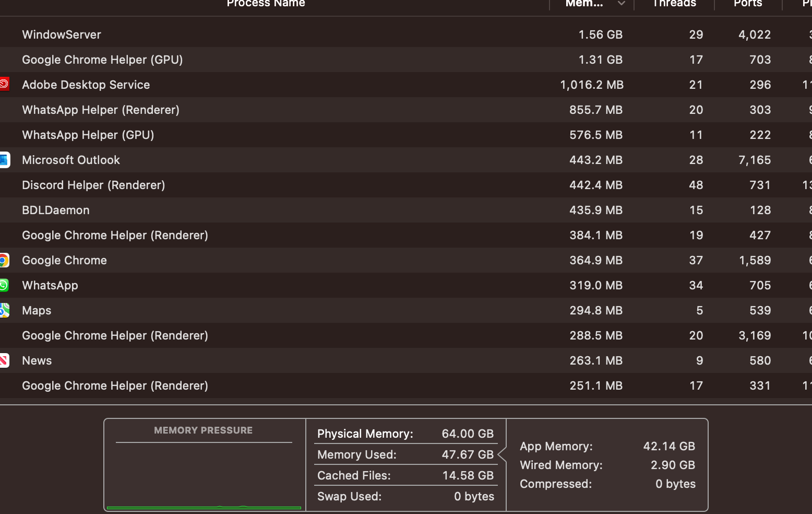This screenshot has height=514, width=812.
Task: Click the 443.2 MB memory value
Action: coord(596,160)
